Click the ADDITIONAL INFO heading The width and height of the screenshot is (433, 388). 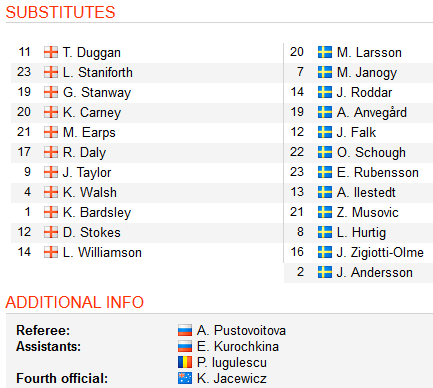(x=75, y=302)
